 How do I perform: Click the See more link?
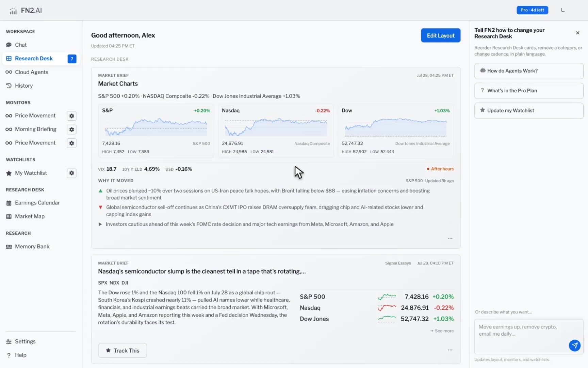(x=442, y=331)
